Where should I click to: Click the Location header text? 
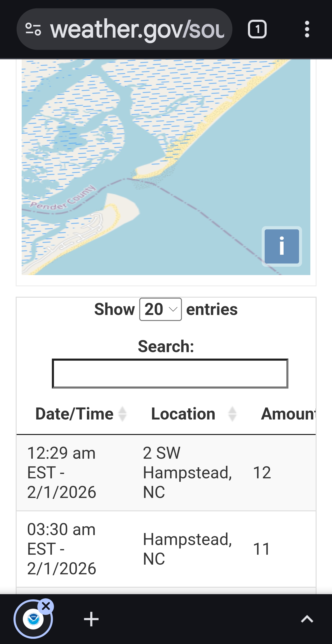tap(183, 414)
